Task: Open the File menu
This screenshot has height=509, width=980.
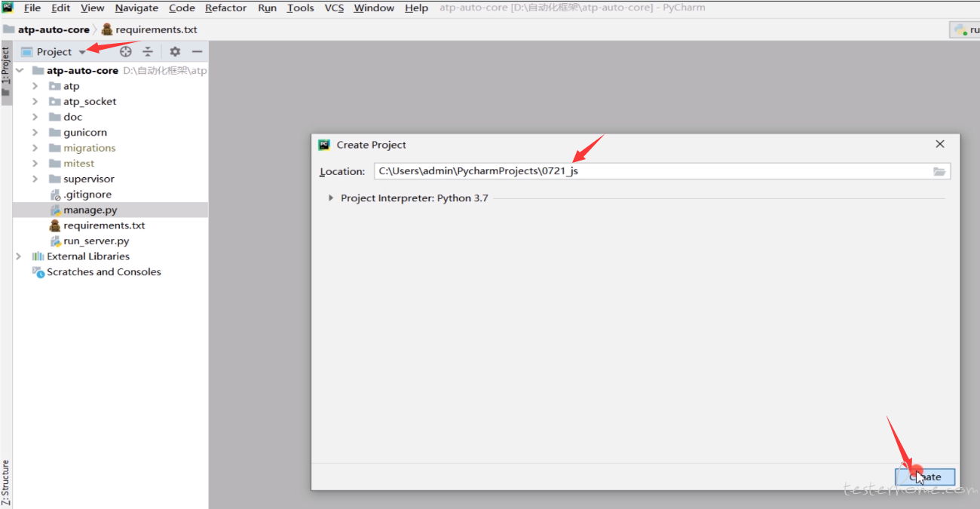Action: (x=32, y=8)
